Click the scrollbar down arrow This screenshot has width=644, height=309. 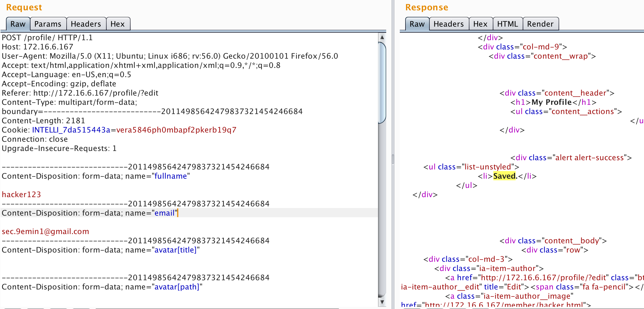382,302
